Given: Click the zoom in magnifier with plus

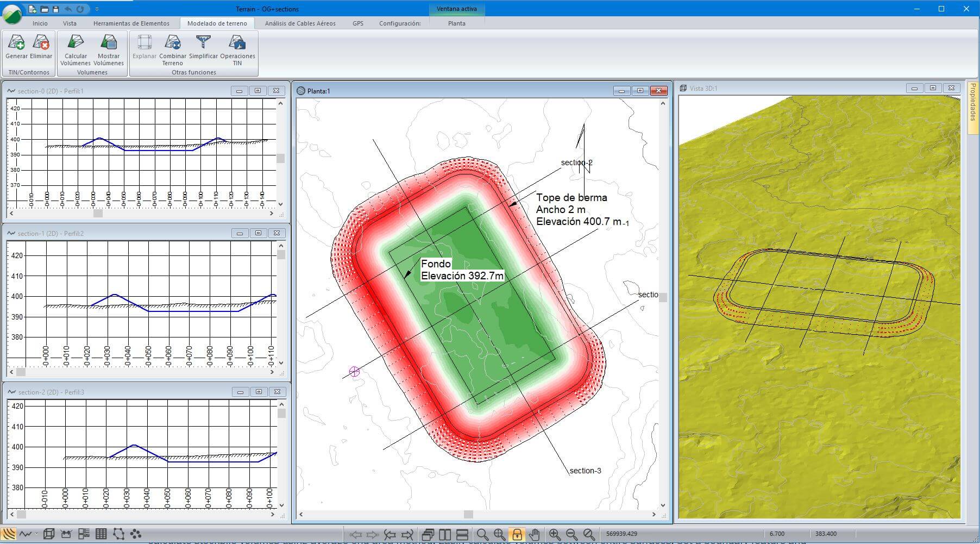Looking at the screenshot, I should tap(554, 534).
